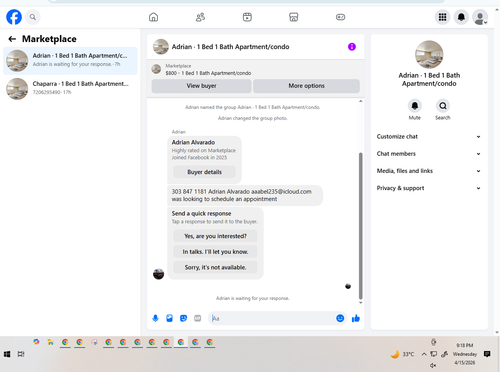Open the top-bar notifications bell
This screenshot has height=372, width=500.
pyautogui.click(x=461, y=17)
